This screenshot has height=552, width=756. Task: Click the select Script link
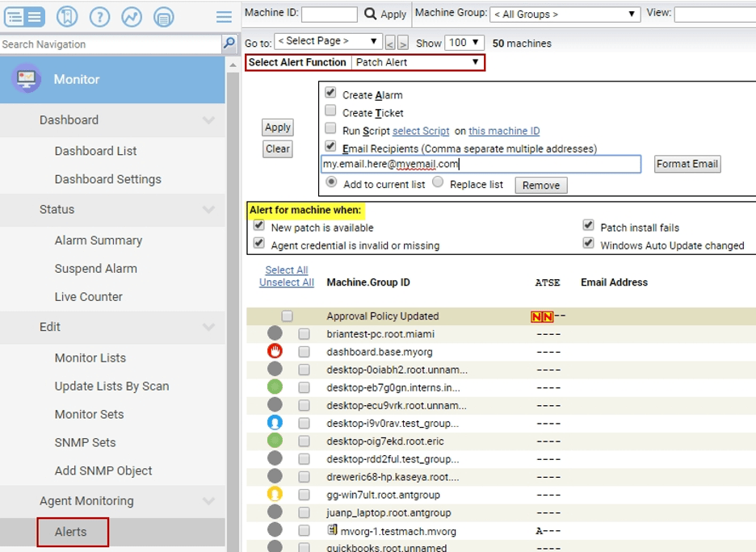point(421,131)
